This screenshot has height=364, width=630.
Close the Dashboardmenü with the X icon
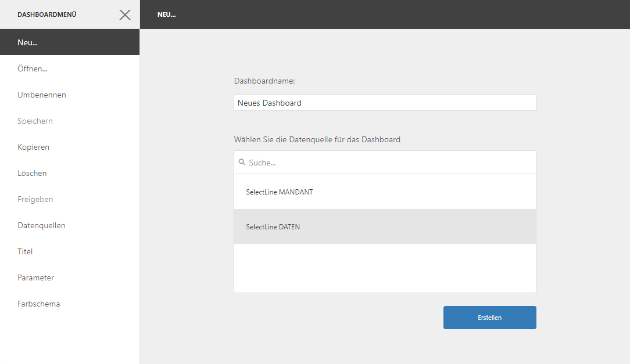125,15
